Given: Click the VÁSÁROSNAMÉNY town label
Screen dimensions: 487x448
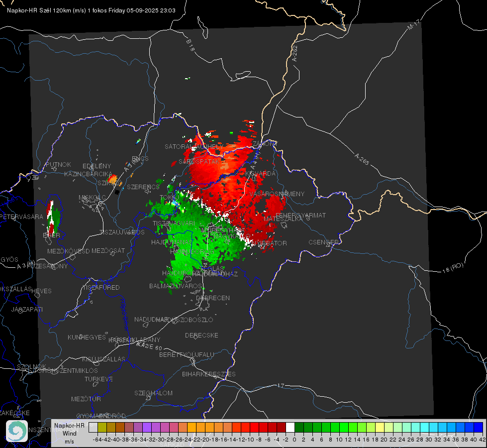Looking at the screenshot, I should (x=277, y=194).
